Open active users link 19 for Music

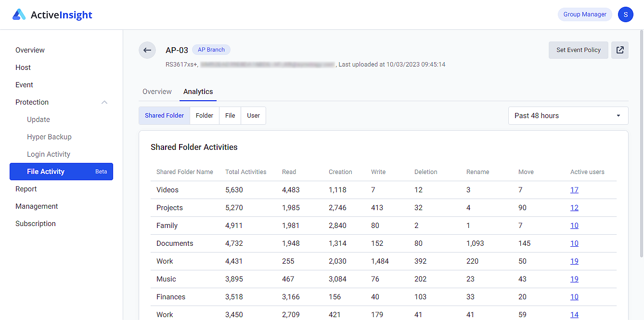point(574,279)
